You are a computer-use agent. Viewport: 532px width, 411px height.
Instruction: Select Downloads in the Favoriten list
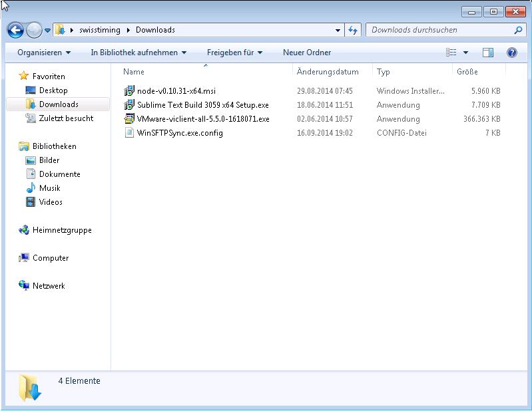pos(59,104)
